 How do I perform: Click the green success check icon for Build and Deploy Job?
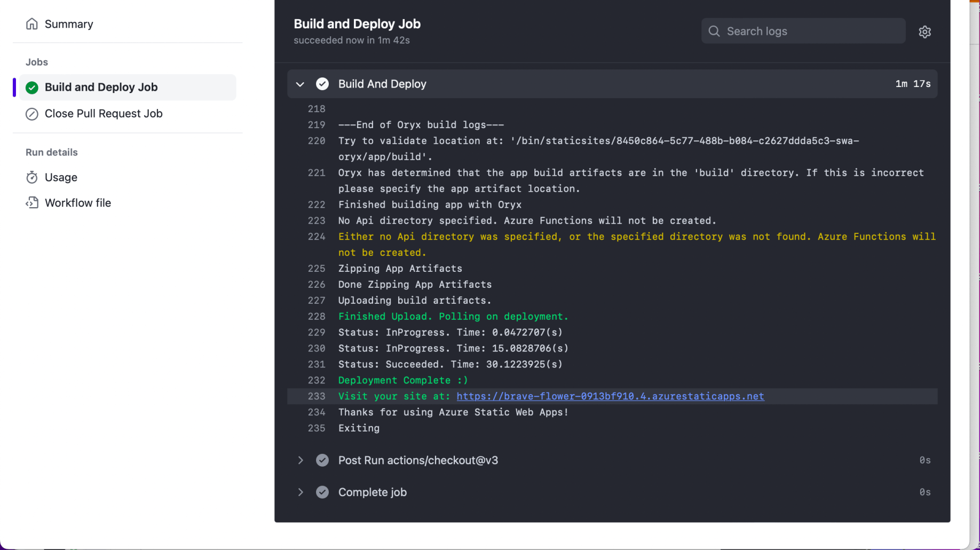[32, 88]
